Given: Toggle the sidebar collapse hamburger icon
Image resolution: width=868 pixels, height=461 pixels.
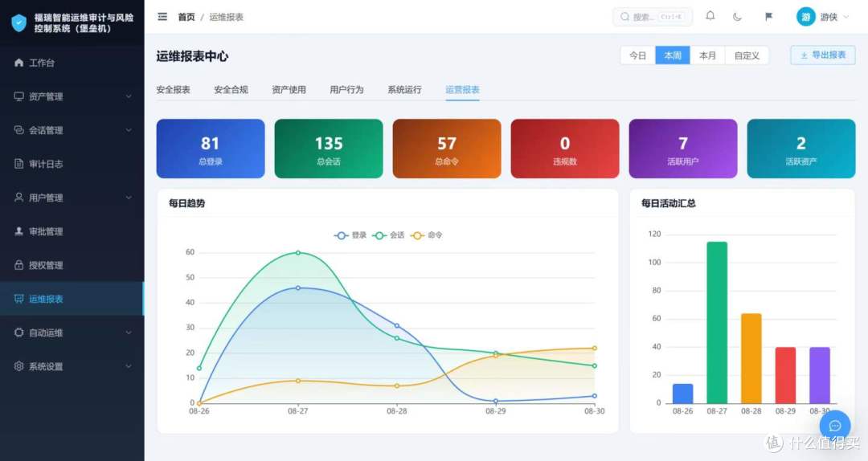Looking at the screenshot, I should point(162,17).
